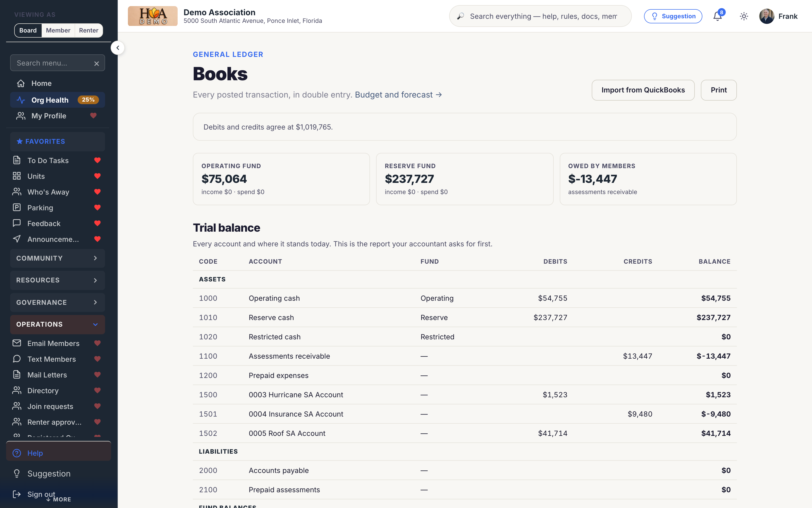Image resolution: width=812 pixels, height=508 pixels.
Task: Expand the Community section
Action: click(57, 258)
